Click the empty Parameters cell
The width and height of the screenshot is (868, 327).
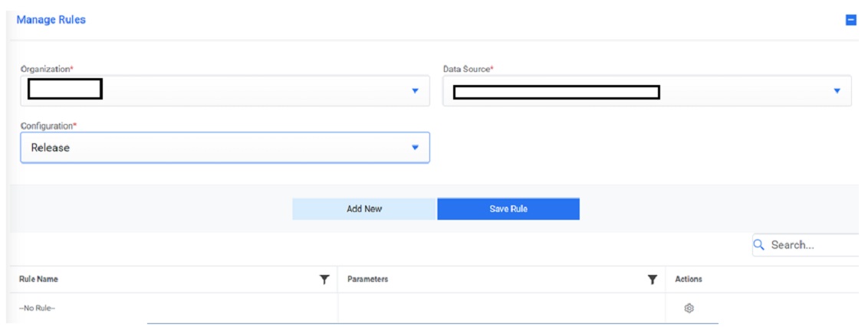click(x=501, y=308)
